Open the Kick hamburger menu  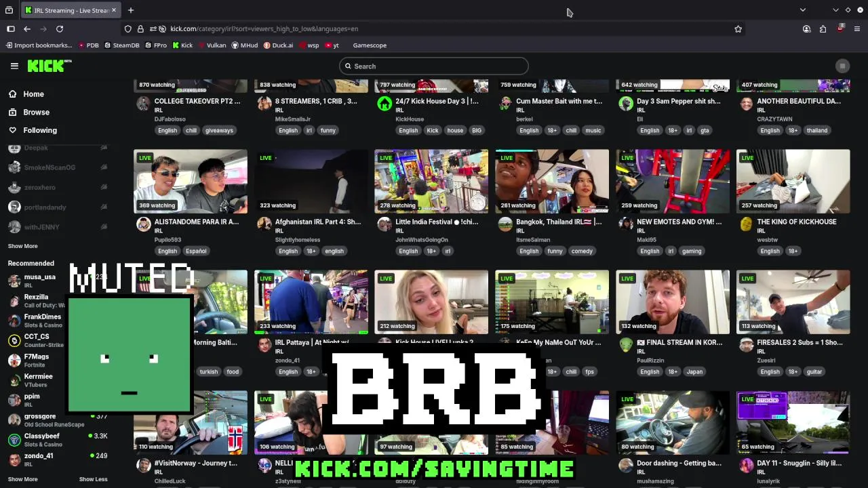click(14, 66)
